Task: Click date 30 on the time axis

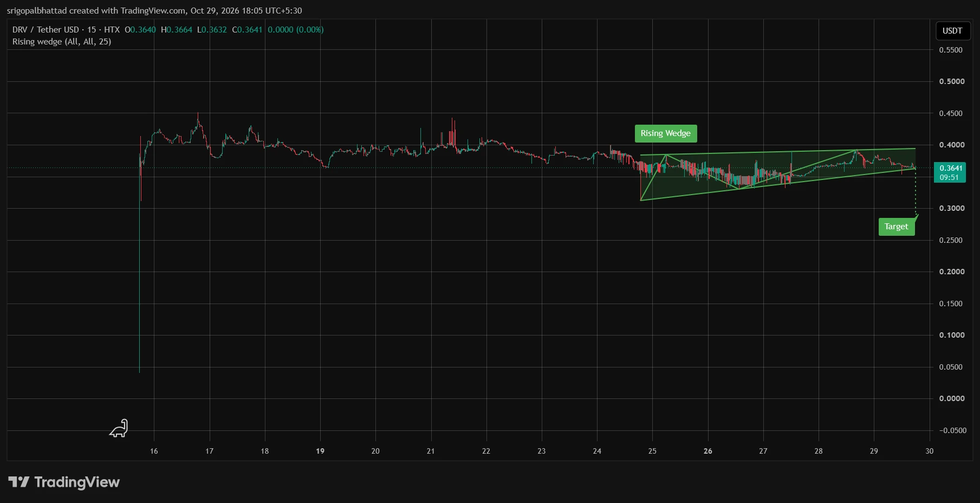Action: coord(930,451)
